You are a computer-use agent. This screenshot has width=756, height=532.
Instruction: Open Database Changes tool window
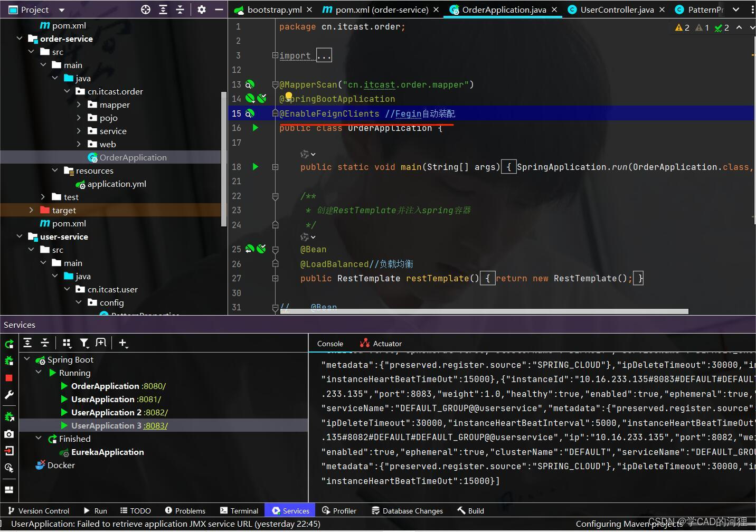[407, 511]
